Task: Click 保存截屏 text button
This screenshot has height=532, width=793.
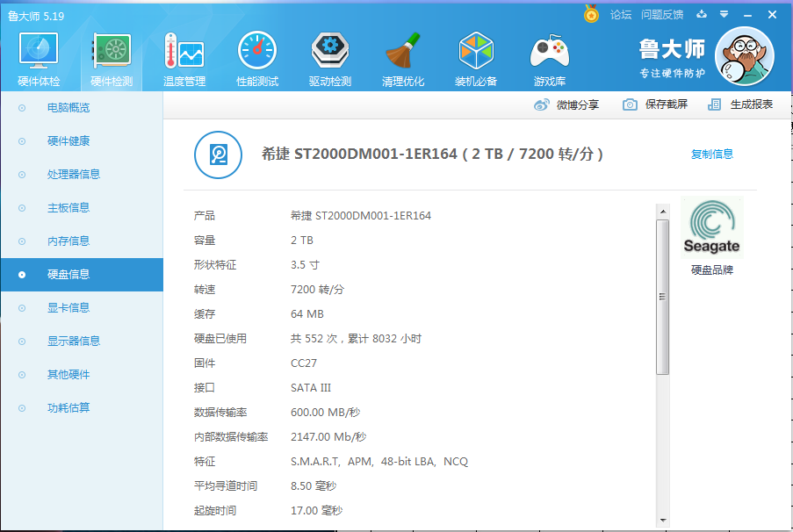Action: tap(666, 104)
